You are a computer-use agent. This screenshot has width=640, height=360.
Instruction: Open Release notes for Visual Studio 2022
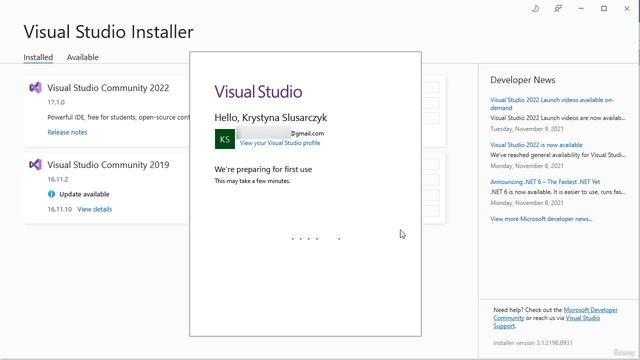67,132
